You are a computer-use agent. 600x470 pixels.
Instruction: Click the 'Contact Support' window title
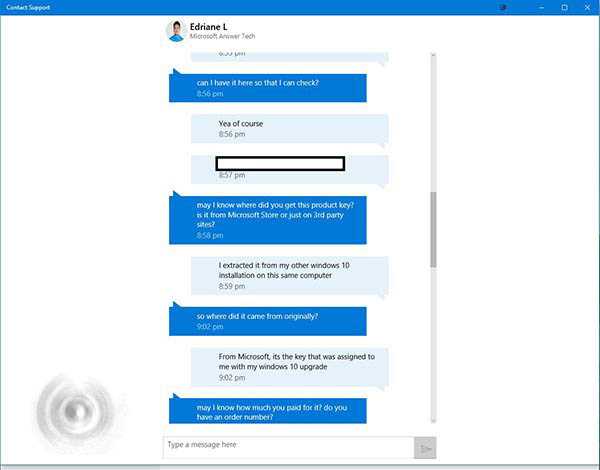[28, 7]
